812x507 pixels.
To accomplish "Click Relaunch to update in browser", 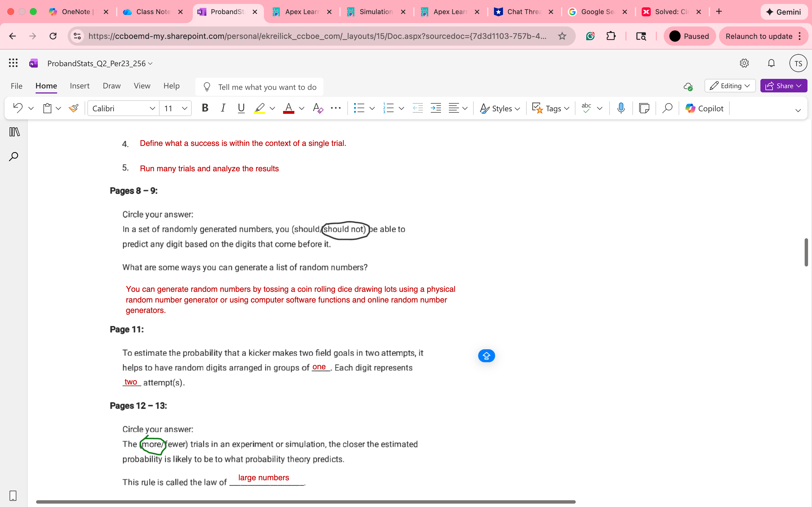I will [x=759, y=36].
